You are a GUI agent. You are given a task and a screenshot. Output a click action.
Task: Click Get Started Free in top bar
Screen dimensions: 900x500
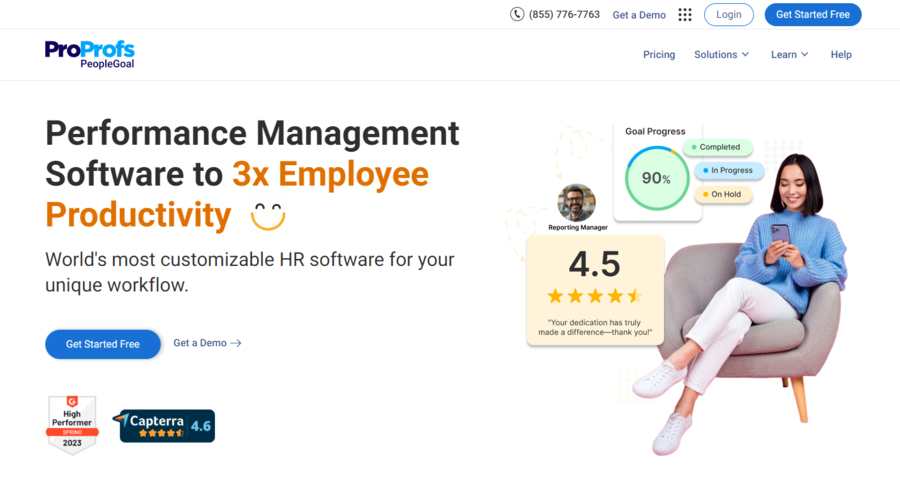coord(812,14)
